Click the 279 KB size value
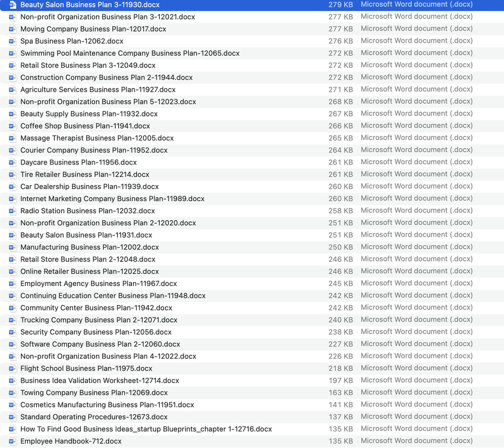 click(x=341, y=5)
